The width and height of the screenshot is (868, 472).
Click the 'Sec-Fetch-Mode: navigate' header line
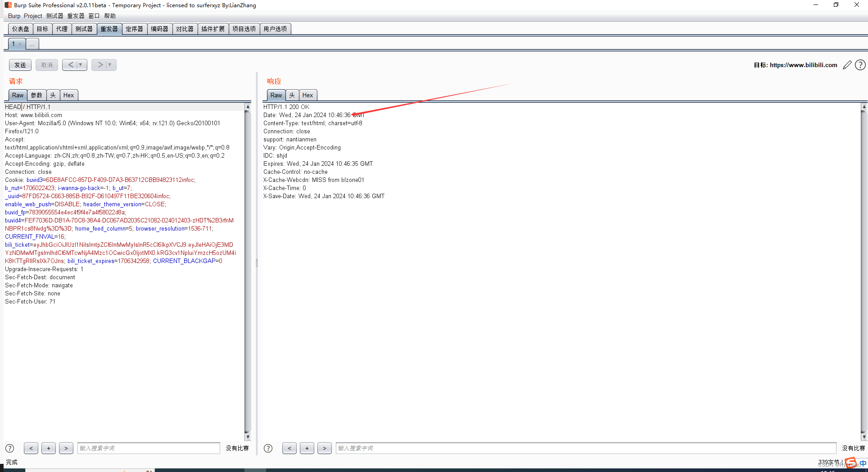point(39,285)
